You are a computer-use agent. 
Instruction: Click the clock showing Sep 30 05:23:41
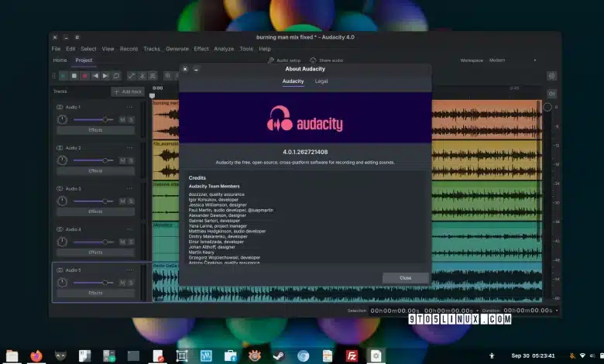click(533, 355)
